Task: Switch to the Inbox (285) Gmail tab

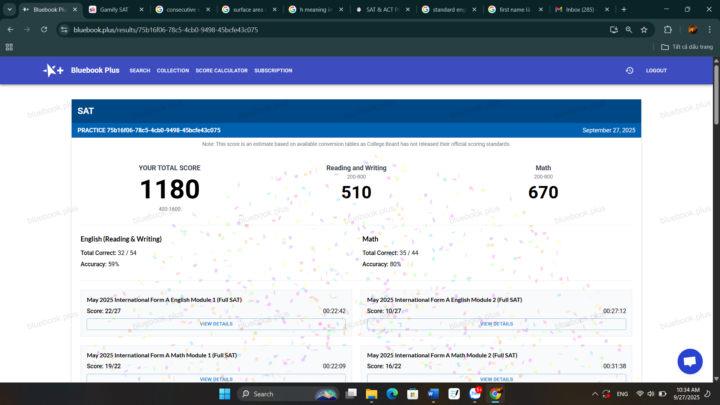Action: point(582,9)
